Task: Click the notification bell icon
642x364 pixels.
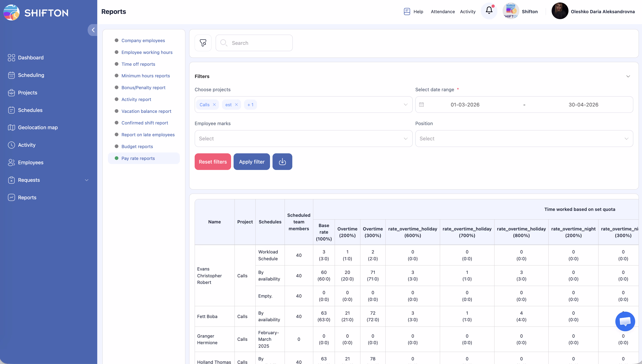Action: 489,10
